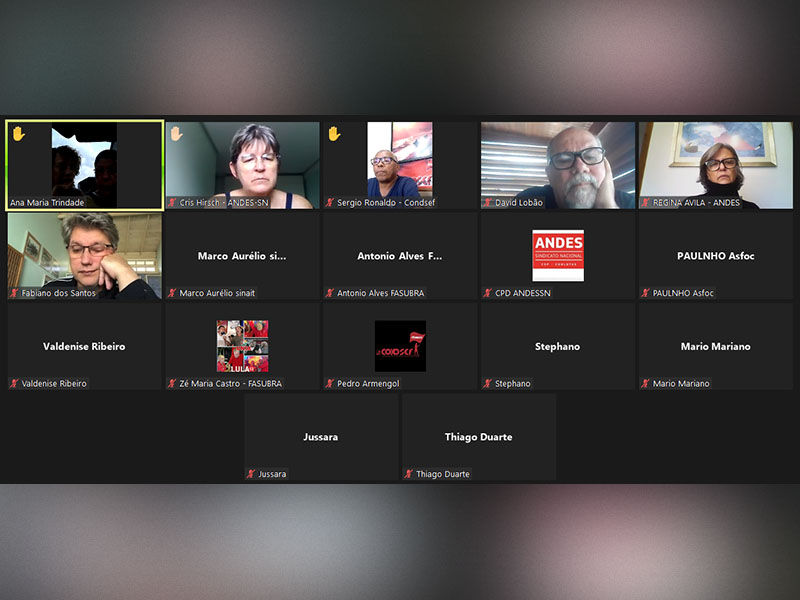Click the muted mic icon beside Mario Mariano
This screenshot has width=800, height=600.
point(646,384)
